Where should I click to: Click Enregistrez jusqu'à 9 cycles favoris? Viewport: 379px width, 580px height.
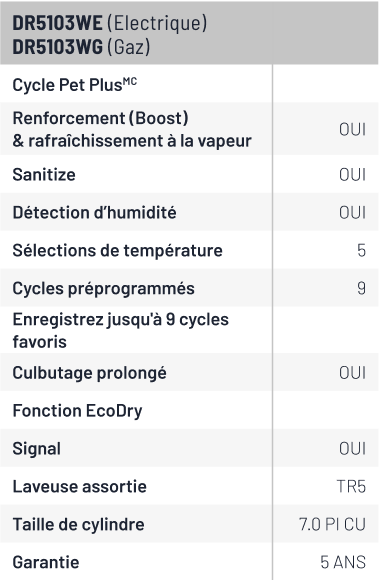pos(121,330)
